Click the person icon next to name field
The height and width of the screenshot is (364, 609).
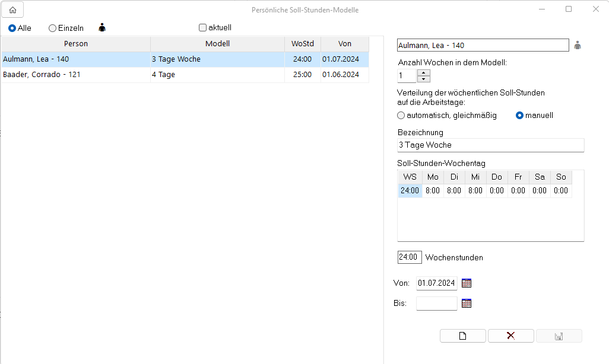(x=578, y=45)
